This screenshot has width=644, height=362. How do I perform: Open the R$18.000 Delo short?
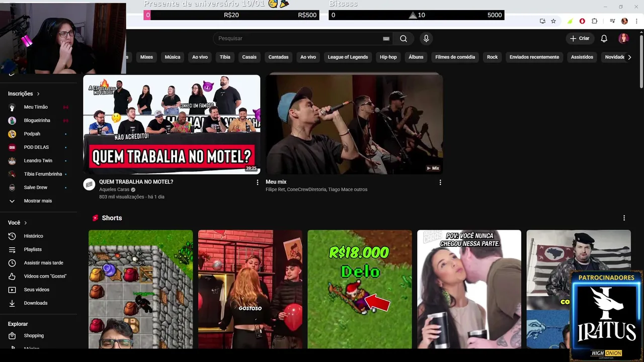[x=360, y=289]
